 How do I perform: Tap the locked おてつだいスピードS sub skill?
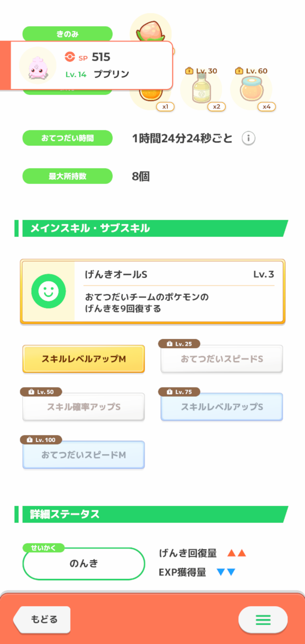[222, 359]
